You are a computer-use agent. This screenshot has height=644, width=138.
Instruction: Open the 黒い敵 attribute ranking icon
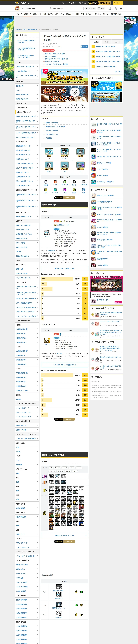pyautogui.click(x=74, y=182)
